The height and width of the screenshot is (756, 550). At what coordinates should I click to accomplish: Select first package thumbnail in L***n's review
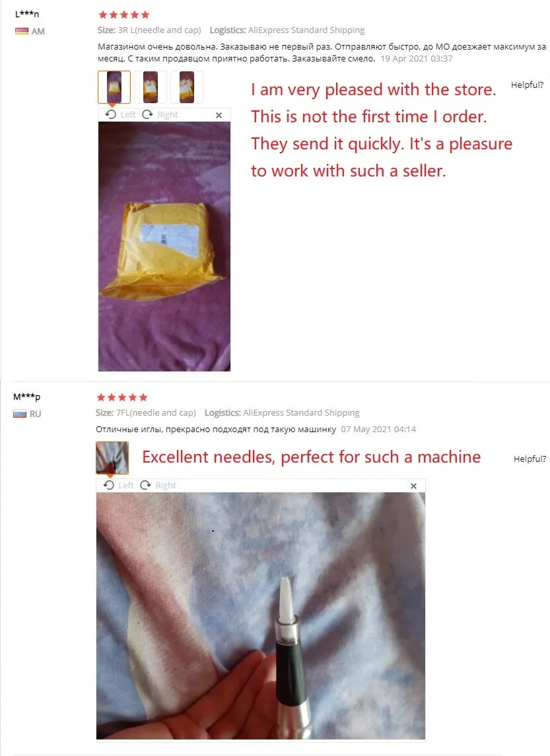pyautogui.click(x=114, y=87)
